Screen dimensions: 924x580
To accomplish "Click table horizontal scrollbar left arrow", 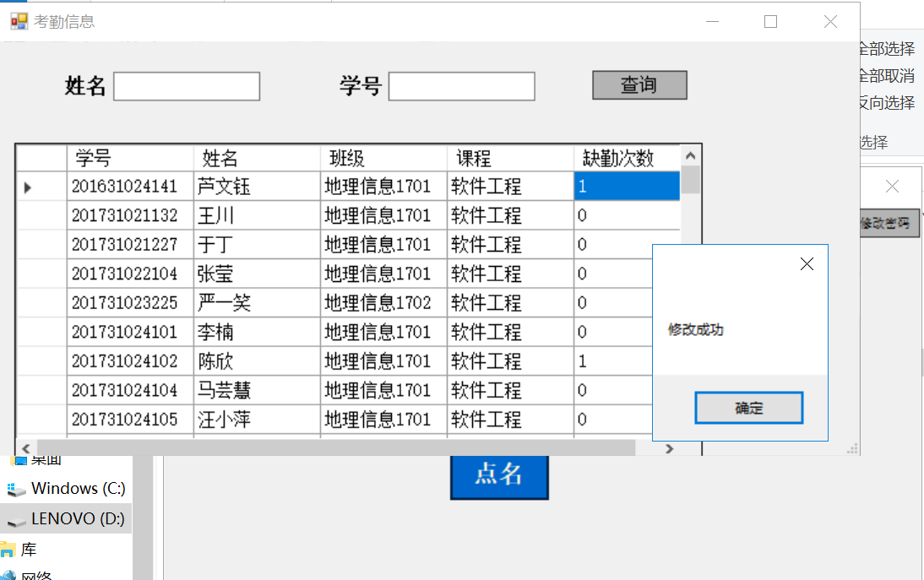I will tap(26, 448).
